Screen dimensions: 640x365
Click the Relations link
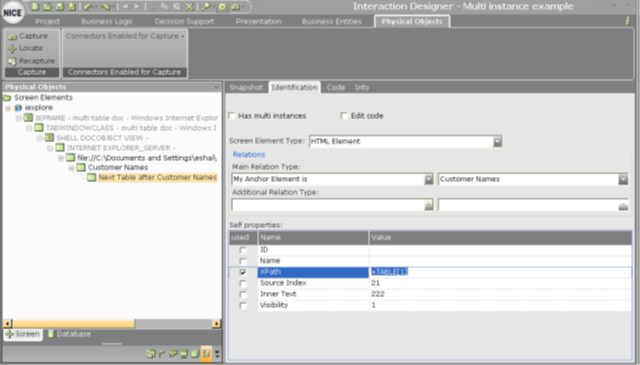tap(249, 155)
